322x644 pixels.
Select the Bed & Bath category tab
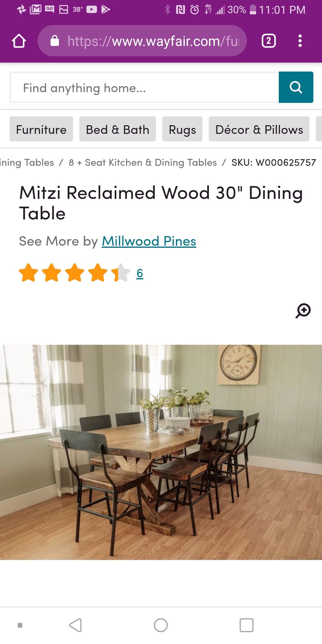pyautogui.click(x=117, y=129)
